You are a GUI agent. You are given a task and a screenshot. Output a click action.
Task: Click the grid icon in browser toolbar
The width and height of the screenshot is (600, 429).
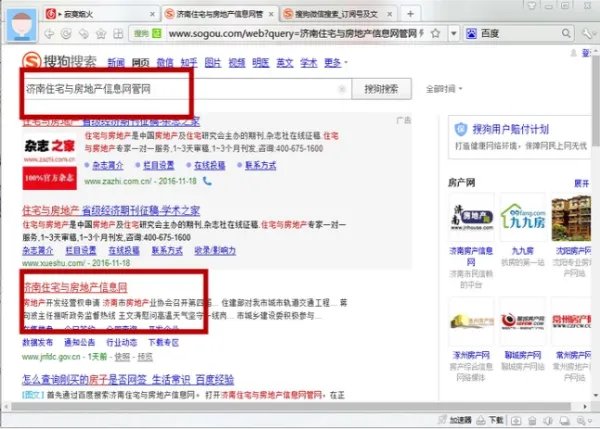point(118,34)
